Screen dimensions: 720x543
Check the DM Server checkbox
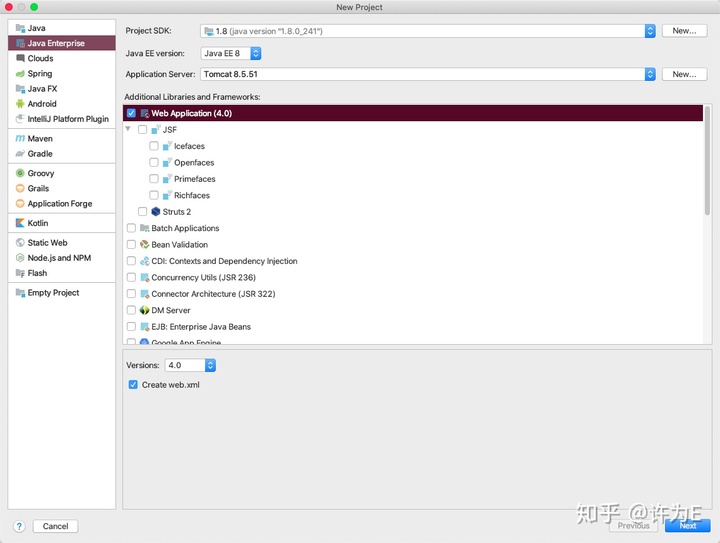pos(131,310)
